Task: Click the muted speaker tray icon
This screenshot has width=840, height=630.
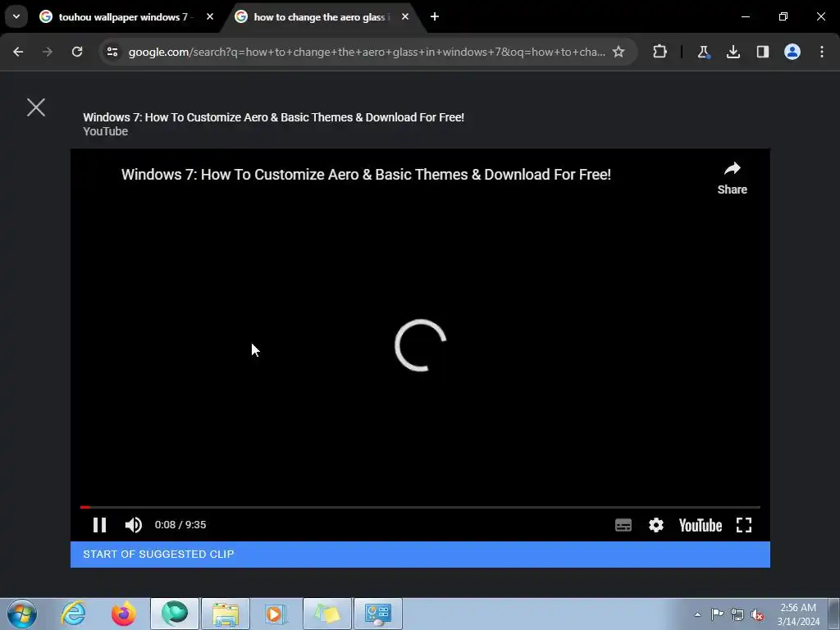Action: click(x=757, y=614)
